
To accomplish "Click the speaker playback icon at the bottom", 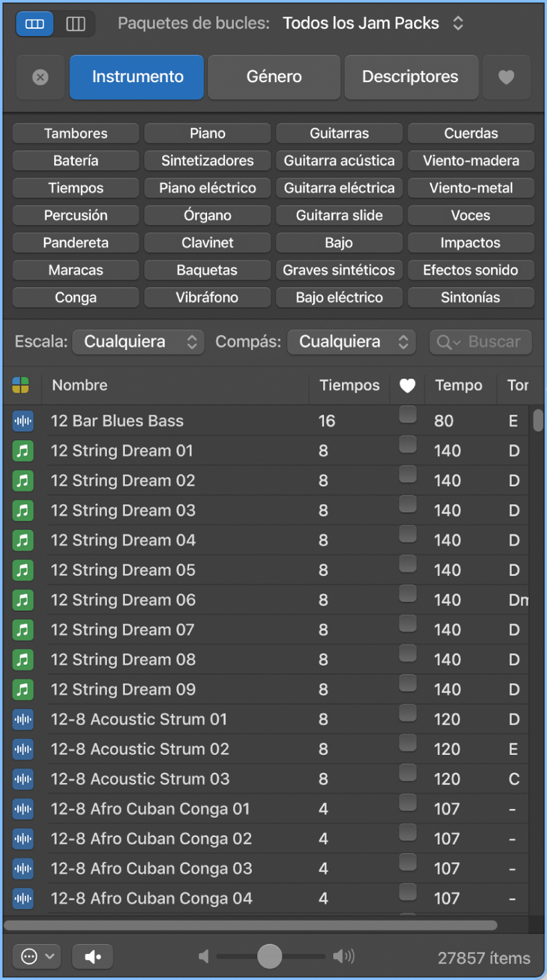I will pyautogui.click(x=92, y=957).
